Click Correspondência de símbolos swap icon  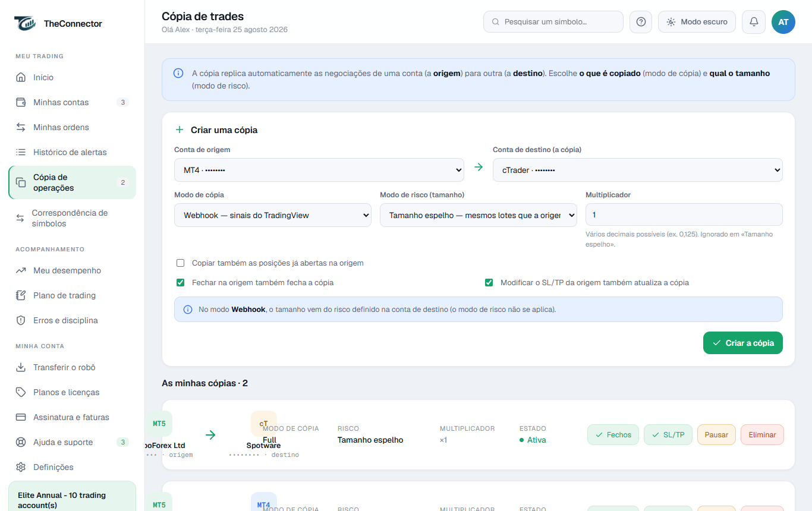tap(20, 218)
